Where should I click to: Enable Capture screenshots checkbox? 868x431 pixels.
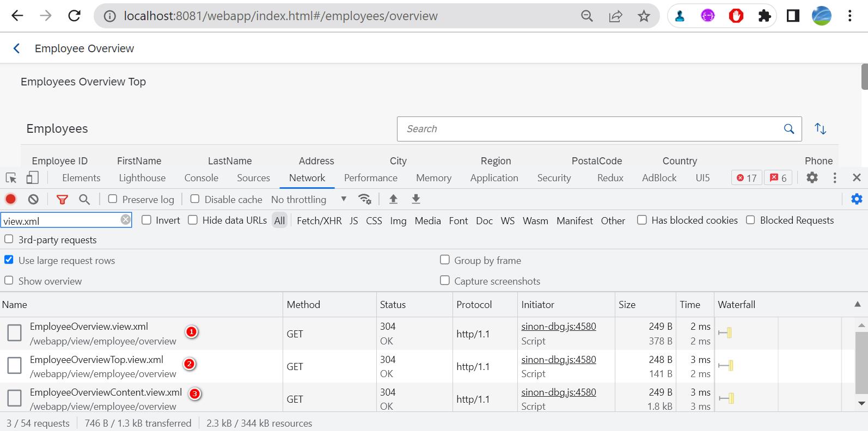[x=445, y=280]
